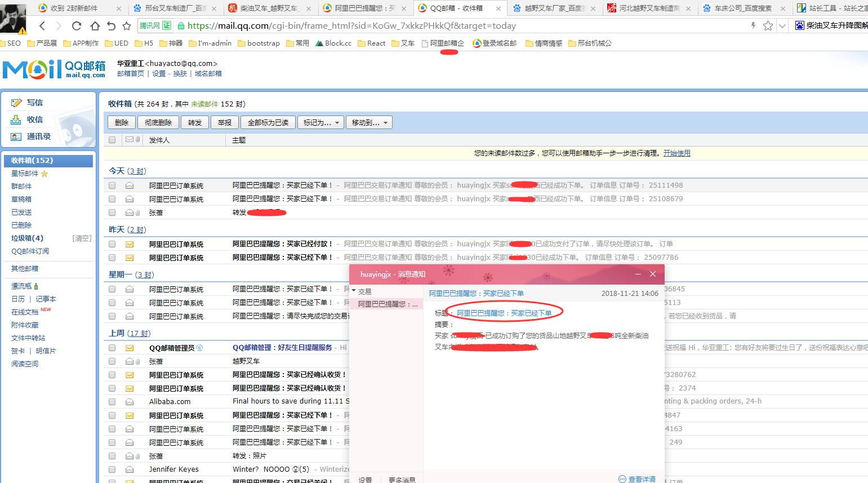Open the 标记为 dropdown
Viewport: 868px width, 483px height.
321,122
